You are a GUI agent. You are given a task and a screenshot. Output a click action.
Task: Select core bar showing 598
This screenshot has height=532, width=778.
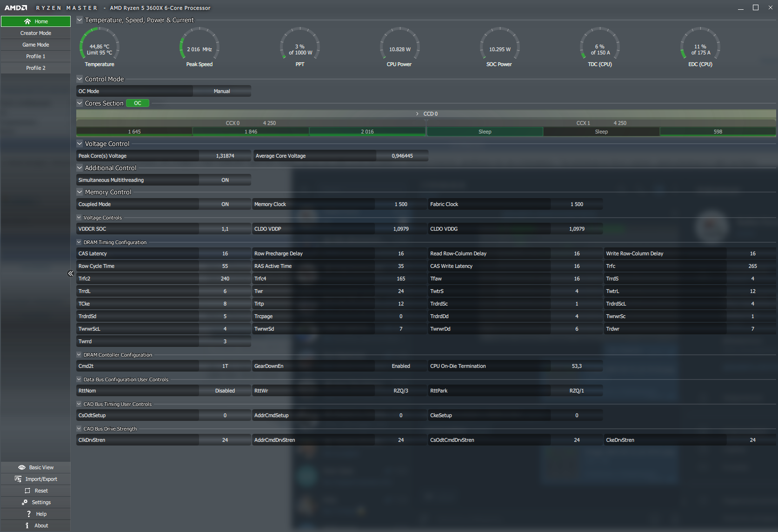(x=718, y=132)
